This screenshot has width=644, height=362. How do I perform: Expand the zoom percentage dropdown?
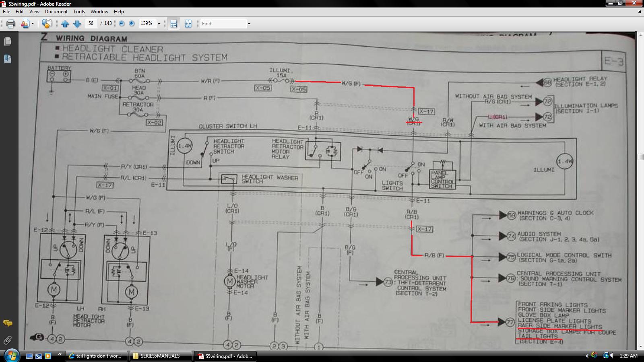point(159,24)
